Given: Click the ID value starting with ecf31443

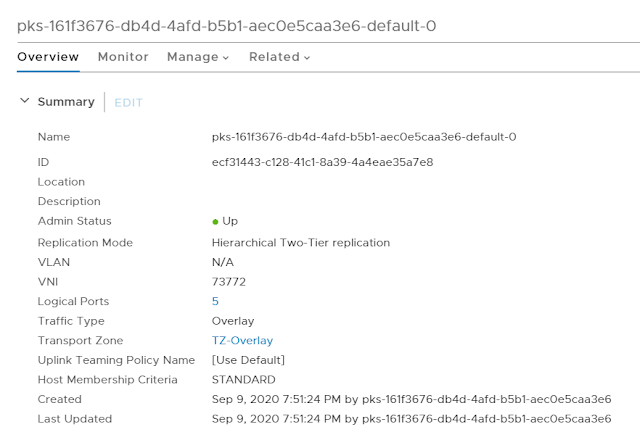Looking at the screenshot, I should (x=322, y=162).
